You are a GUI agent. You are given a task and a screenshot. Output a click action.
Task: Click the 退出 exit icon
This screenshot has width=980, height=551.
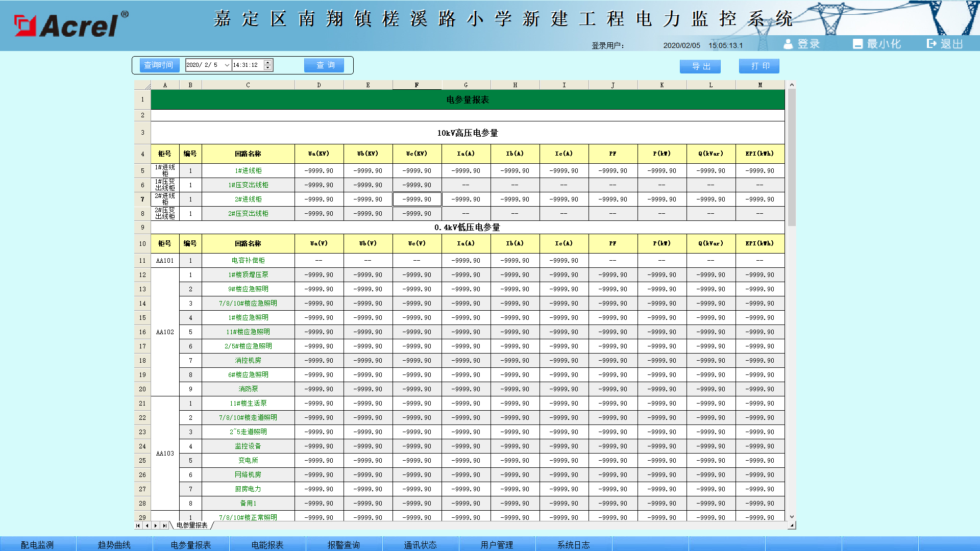tap(932, 44)
